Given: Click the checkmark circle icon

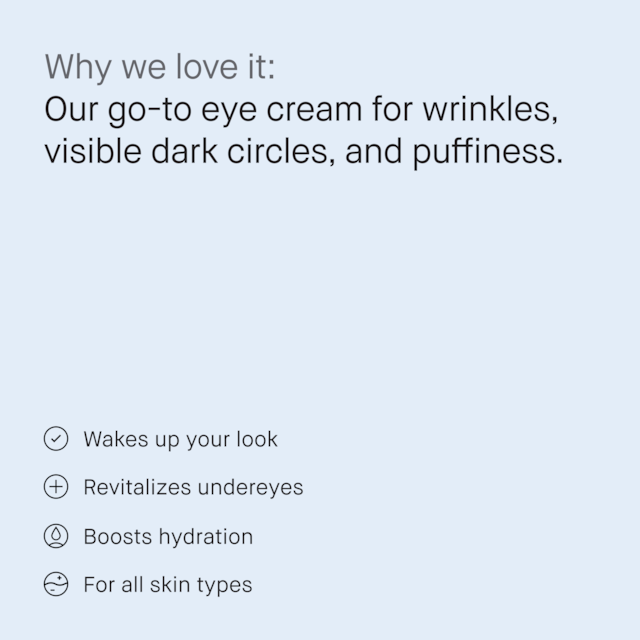Looking at the screenshot, I should (56, 439).
